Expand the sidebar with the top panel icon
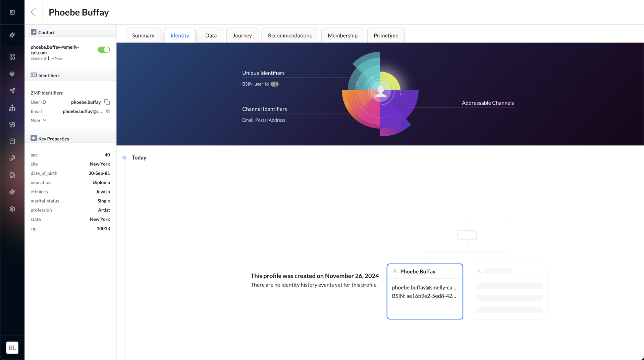Screen dimensions: 644x360 pos(12,12)
